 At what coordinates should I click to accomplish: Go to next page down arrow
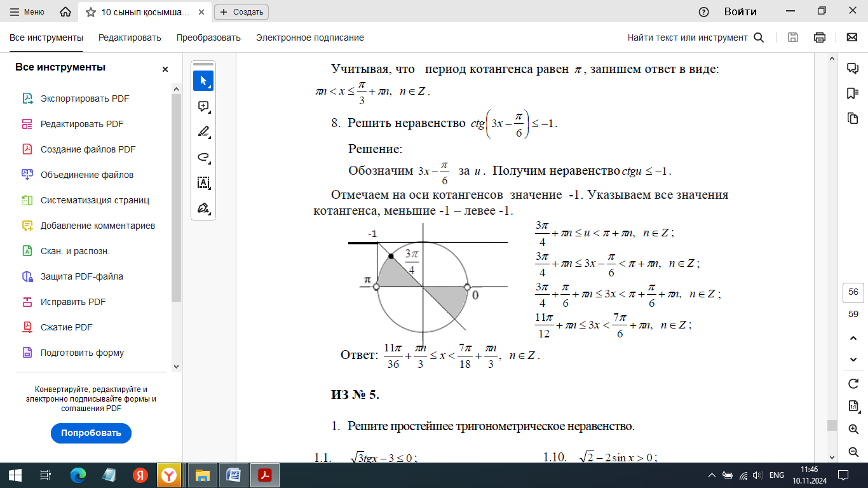pyautogui.click(x=853, y=360)
